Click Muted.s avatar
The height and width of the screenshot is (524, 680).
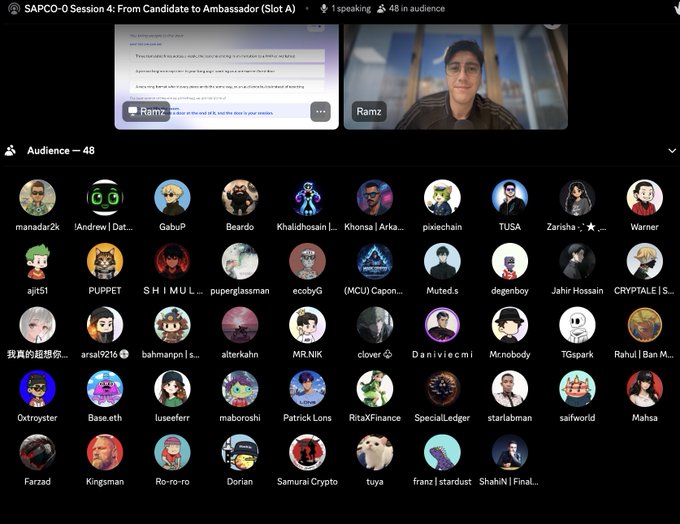[442, 261]
